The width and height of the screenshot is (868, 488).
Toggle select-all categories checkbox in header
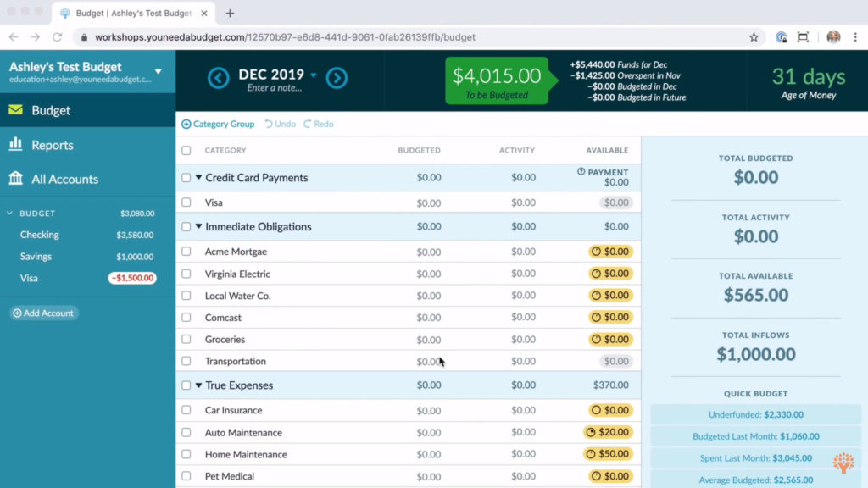pos(186,151)
